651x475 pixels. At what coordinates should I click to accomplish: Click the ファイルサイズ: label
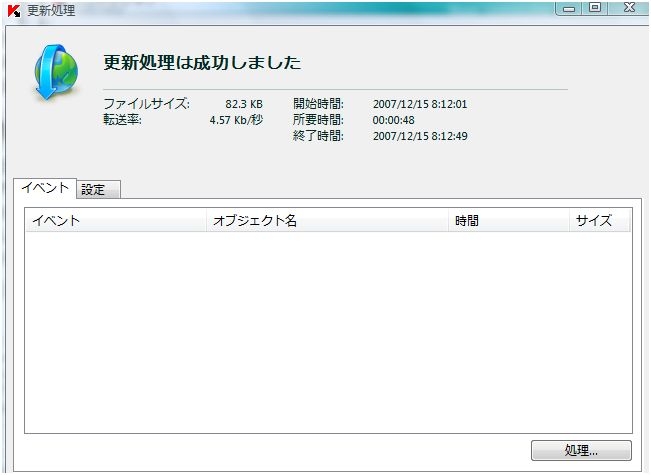(x=147, y=103)
